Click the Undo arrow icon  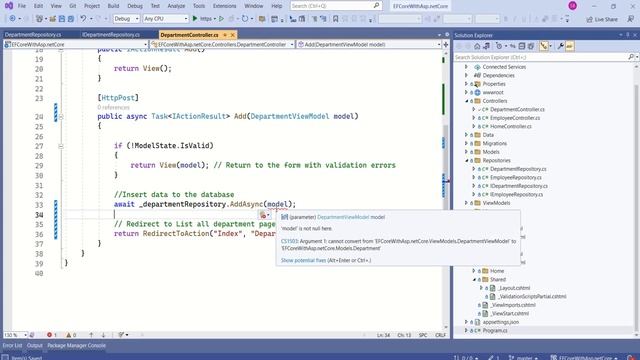(x=83, y=19)
